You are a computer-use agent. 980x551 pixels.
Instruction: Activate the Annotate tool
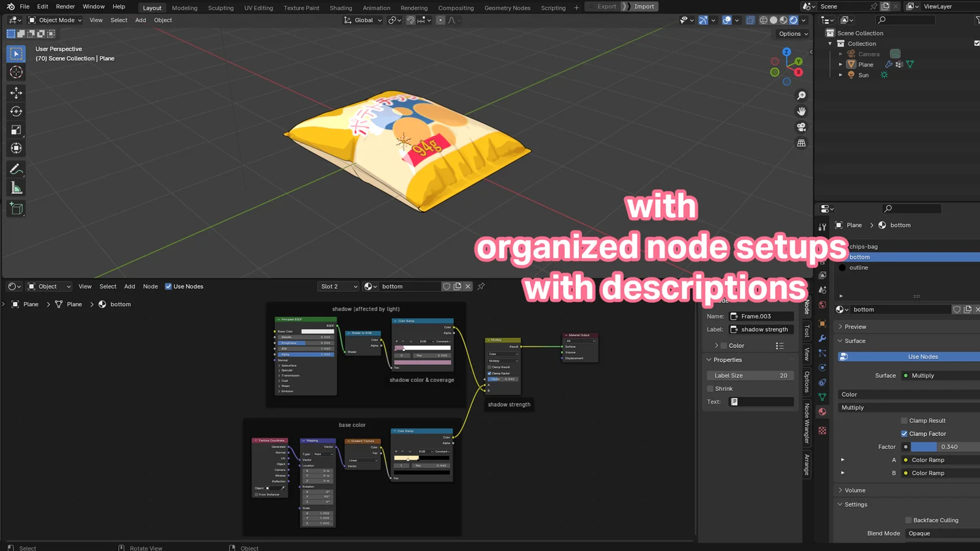[x=15, y=169]
